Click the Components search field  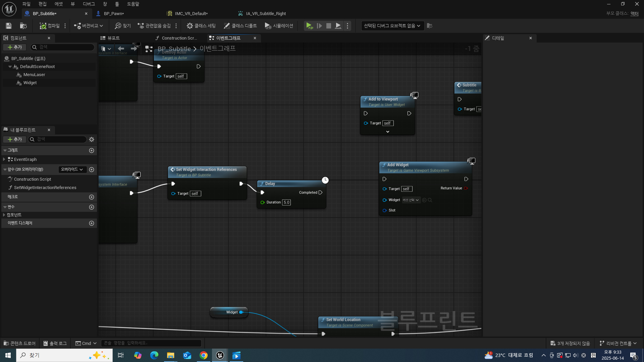63,47
